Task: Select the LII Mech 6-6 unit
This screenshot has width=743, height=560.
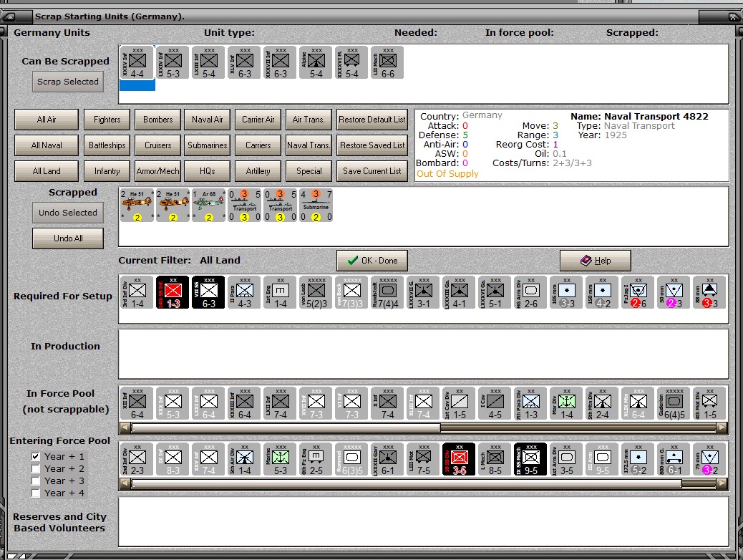Action: click(387, 63)
